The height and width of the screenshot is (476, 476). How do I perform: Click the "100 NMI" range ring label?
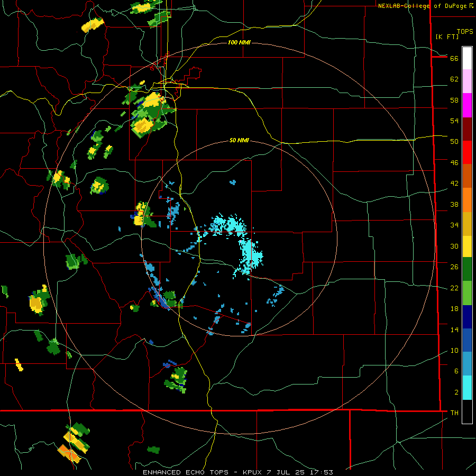[x=239, y=42]
